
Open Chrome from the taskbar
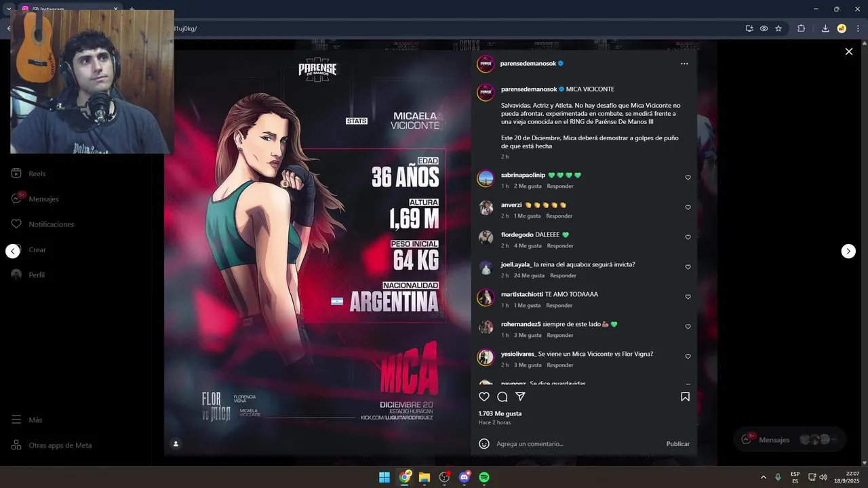coord(405,477)
